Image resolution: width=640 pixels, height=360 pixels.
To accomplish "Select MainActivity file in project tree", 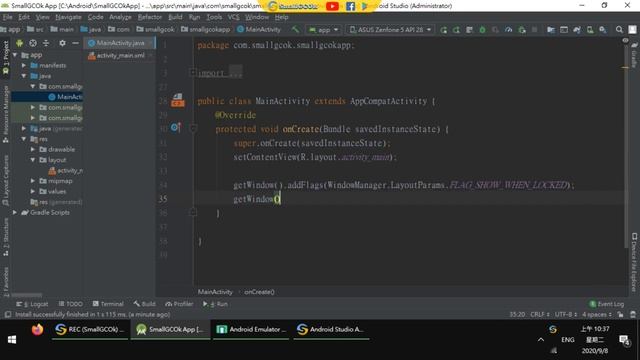I will coord(47,97).
